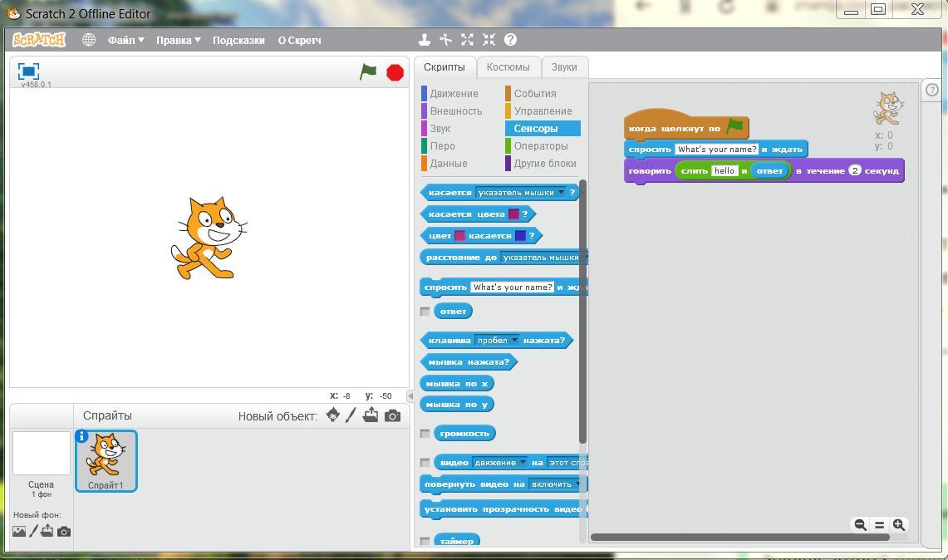Viewport: 948px width, 560px height.
Task: Reset scripts area zoom to default
Action: 880,525
